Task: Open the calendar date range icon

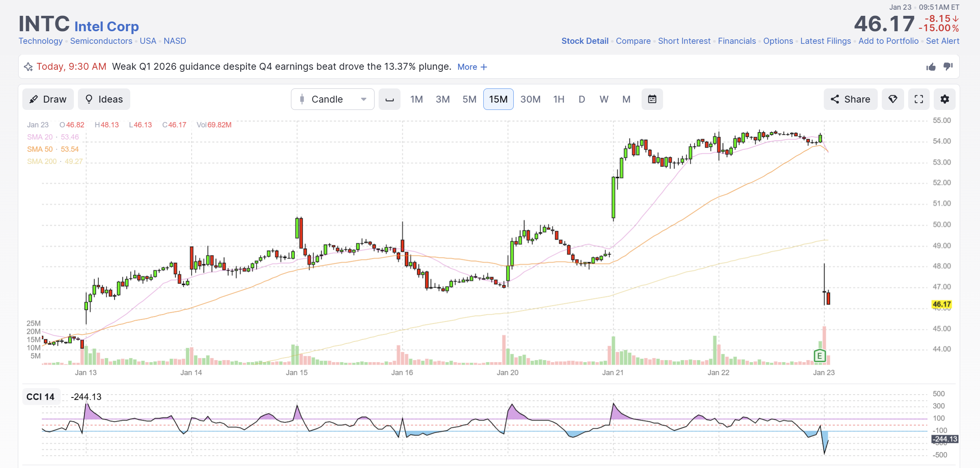Action: [652, 99]
